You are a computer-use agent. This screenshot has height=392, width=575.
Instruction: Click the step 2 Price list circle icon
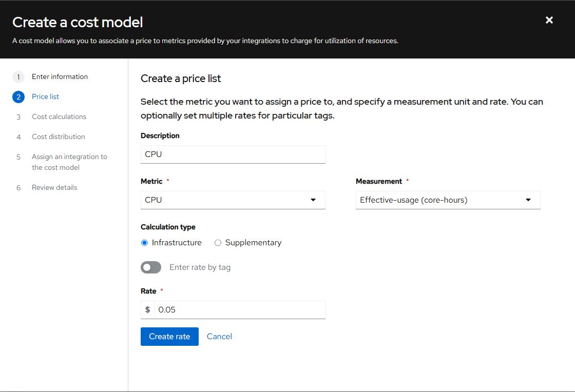18,97
